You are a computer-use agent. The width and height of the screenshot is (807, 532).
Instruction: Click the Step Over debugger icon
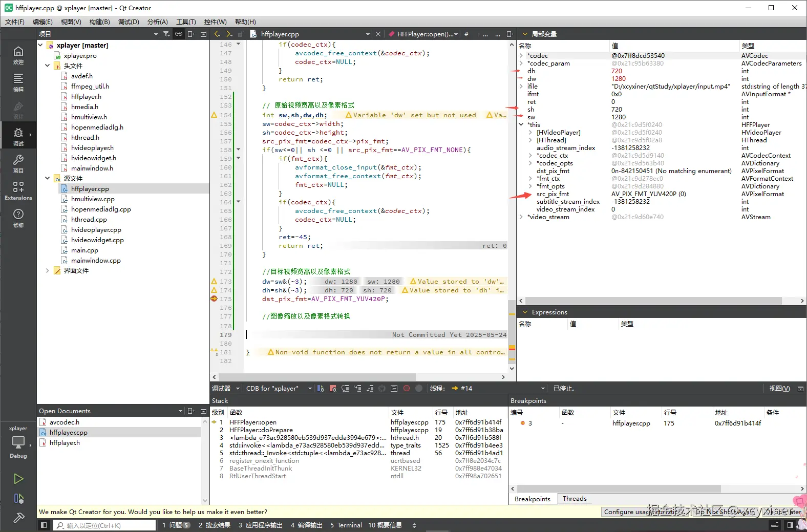click(345, 389)
